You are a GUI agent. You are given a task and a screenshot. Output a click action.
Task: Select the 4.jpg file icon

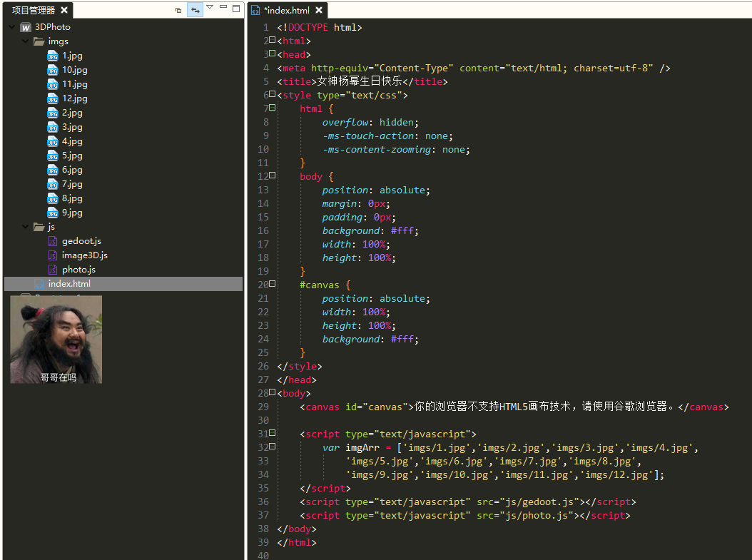(53, 142)
